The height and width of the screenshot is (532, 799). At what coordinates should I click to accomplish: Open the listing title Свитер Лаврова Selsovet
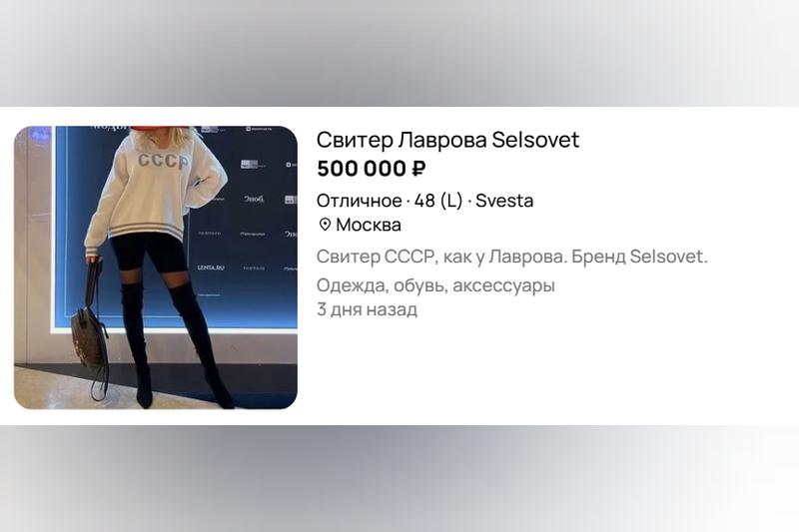[x=447, y=140]
